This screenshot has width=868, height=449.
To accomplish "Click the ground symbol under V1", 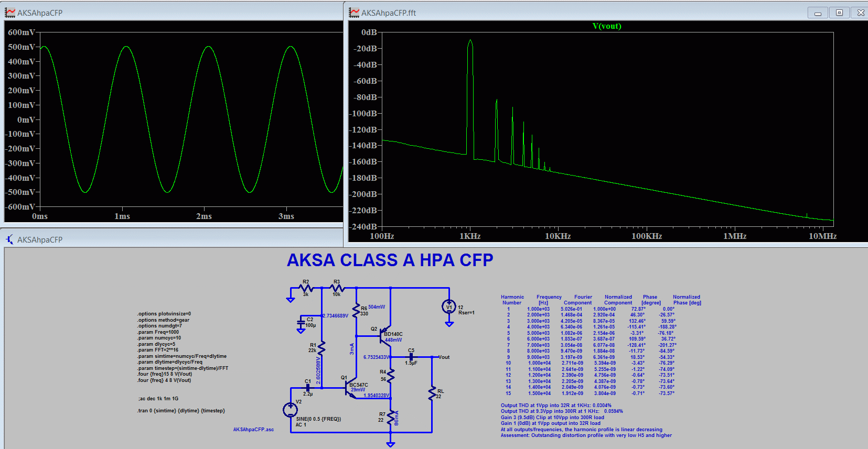I will coord(449,324).
